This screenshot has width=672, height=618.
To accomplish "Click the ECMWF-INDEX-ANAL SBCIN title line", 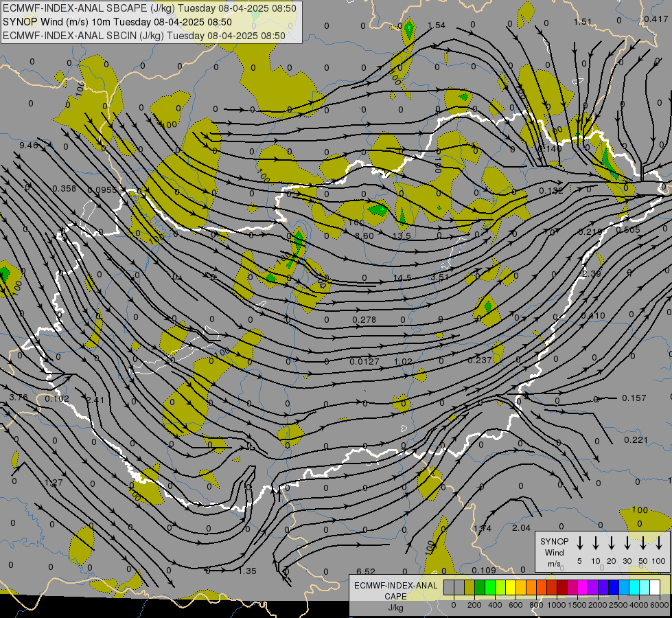I will click(x=144, y=36).
